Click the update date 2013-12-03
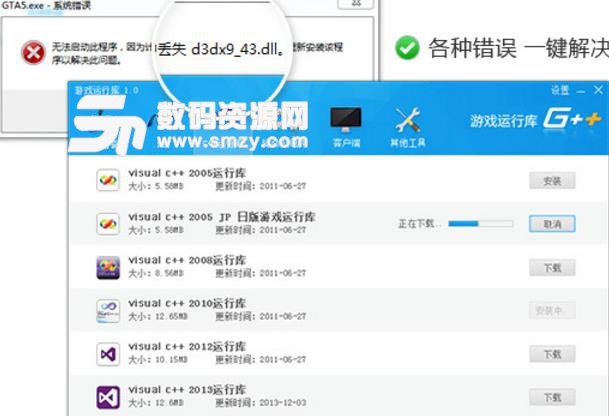The width and height of the screenshot is (609, 416). click(283, 403)
